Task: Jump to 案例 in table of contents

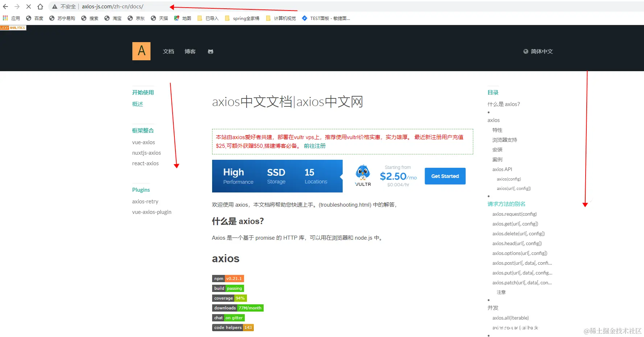Action: (x=498, y=159)
